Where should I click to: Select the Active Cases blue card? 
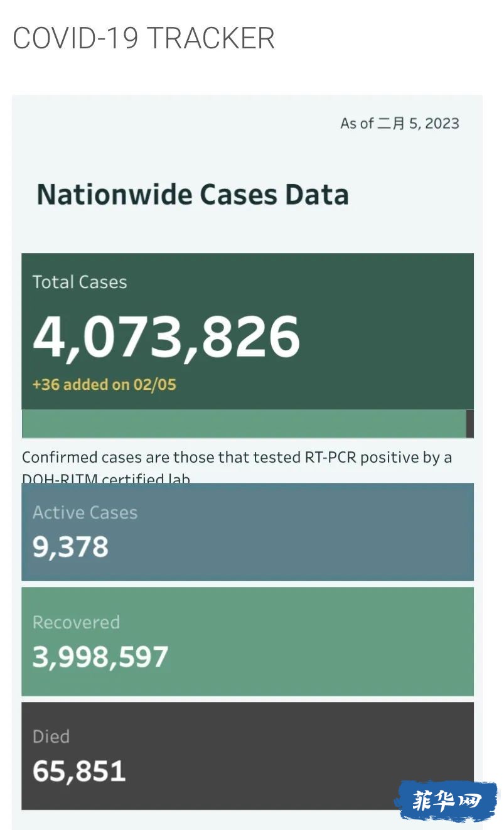tap(247, 532)
